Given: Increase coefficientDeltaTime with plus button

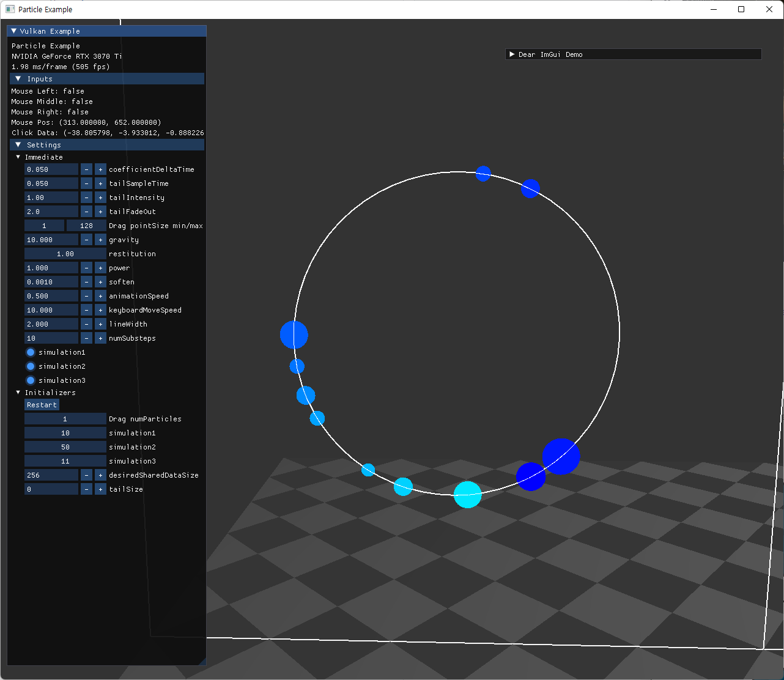Looking at the screenshot, I should click(x=100, y=169).
